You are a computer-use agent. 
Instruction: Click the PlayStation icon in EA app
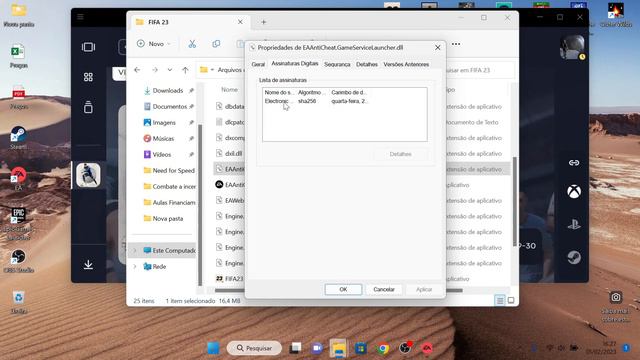tap(574, 224)
